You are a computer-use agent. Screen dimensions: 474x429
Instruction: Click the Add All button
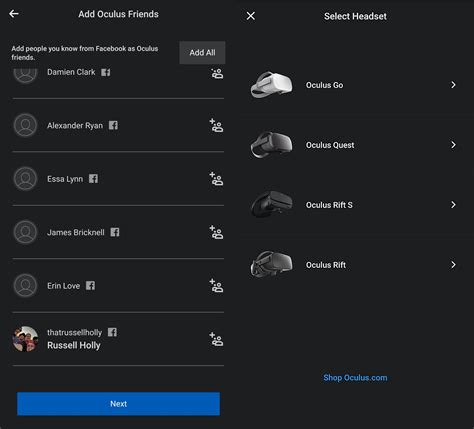click(202, 53)
